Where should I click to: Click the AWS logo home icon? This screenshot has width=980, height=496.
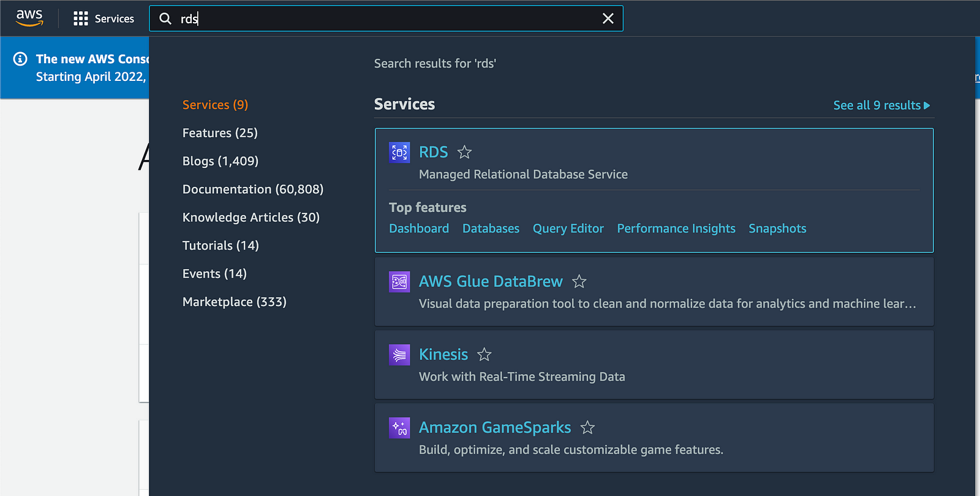(x=29, y=18)
